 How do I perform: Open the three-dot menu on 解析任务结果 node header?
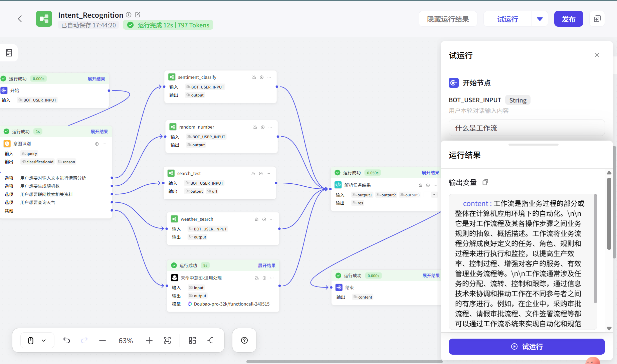435,185
